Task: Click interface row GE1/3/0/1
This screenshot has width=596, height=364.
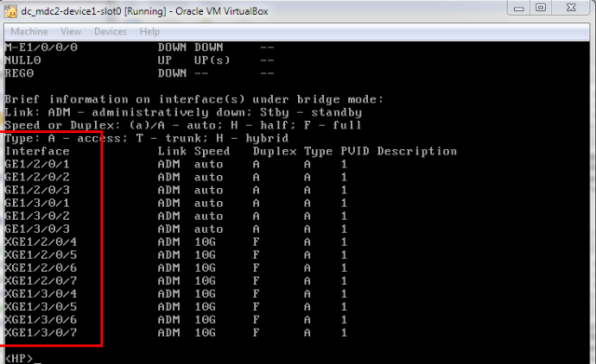Action: point(176,203)
